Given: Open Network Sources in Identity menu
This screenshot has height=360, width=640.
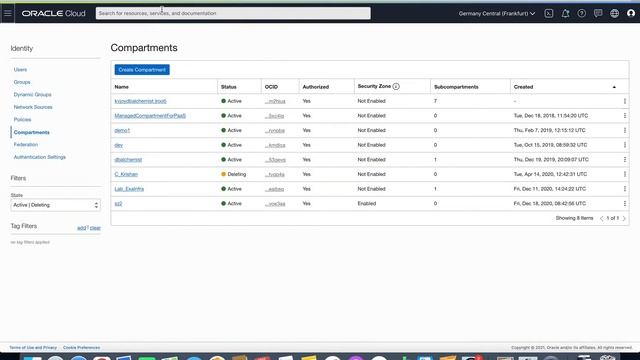Looking at the screenshot, I should click(33, 107).
